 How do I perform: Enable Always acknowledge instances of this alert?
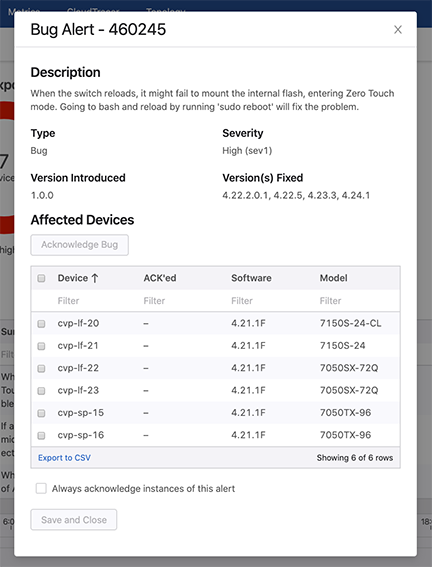tap(41, 489)
